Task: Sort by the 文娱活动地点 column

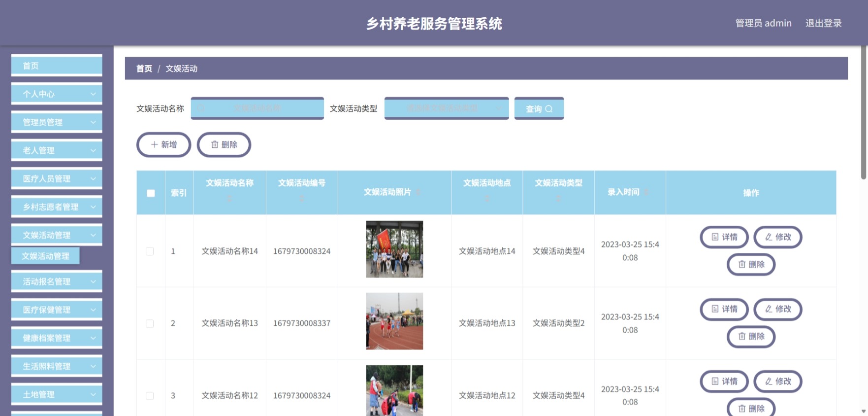Action: (x=487, y=198)
